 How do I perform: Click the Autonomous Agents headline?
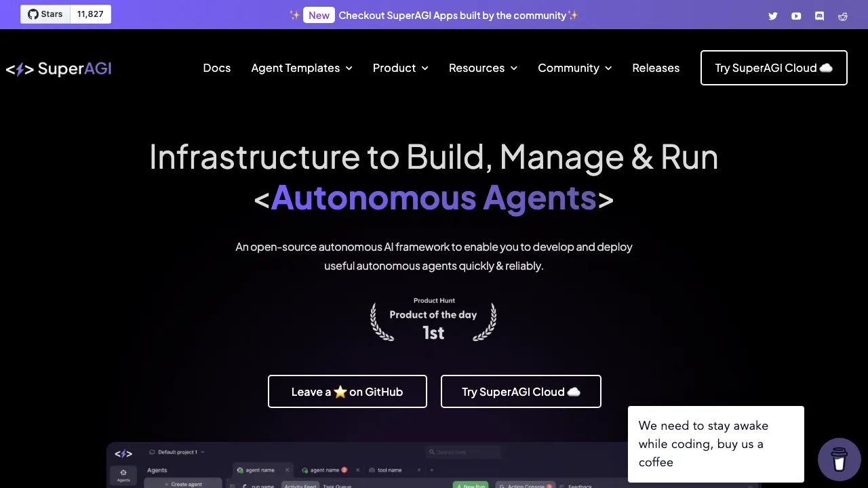(434, 198)
